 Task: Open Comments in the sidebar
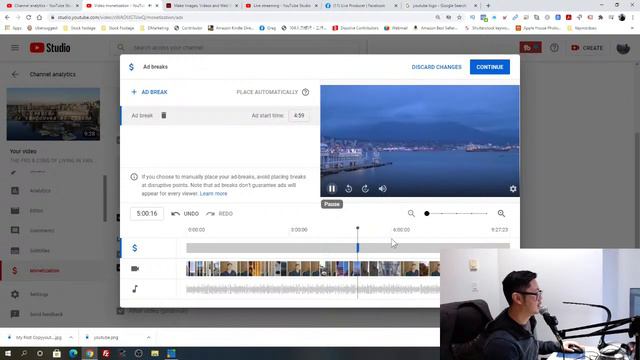(42, 231)
